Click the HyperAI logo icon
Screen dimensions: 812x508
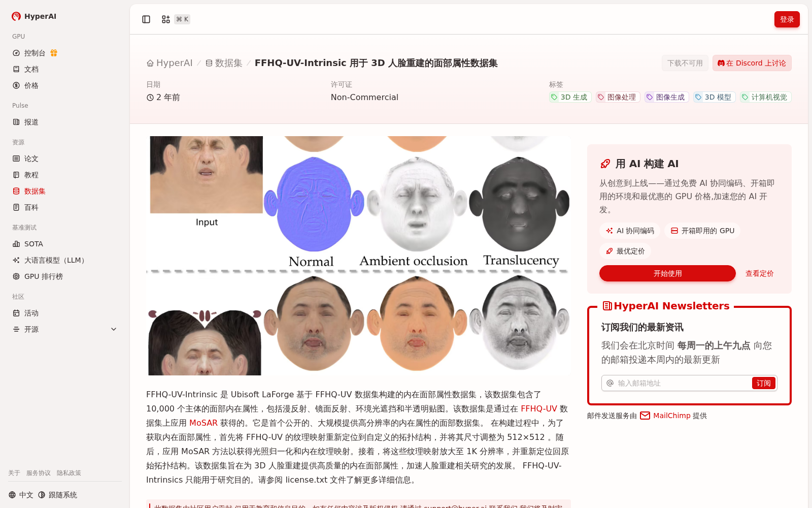pos(16,16)
